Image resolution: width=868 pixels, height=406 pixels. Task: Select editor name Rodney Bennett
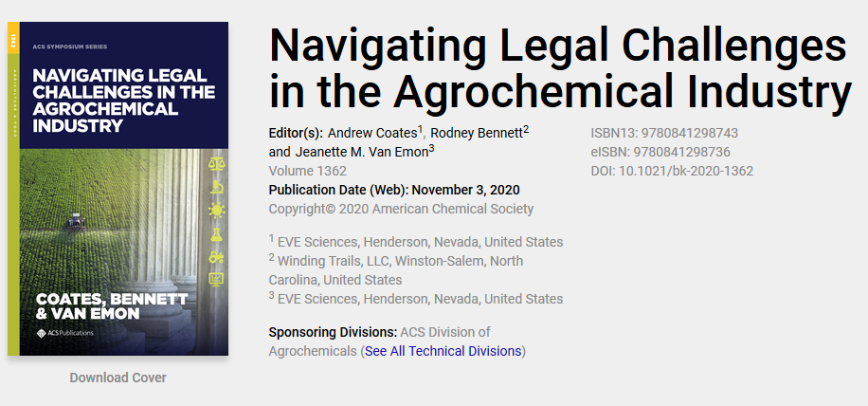(x=478, y=134)
